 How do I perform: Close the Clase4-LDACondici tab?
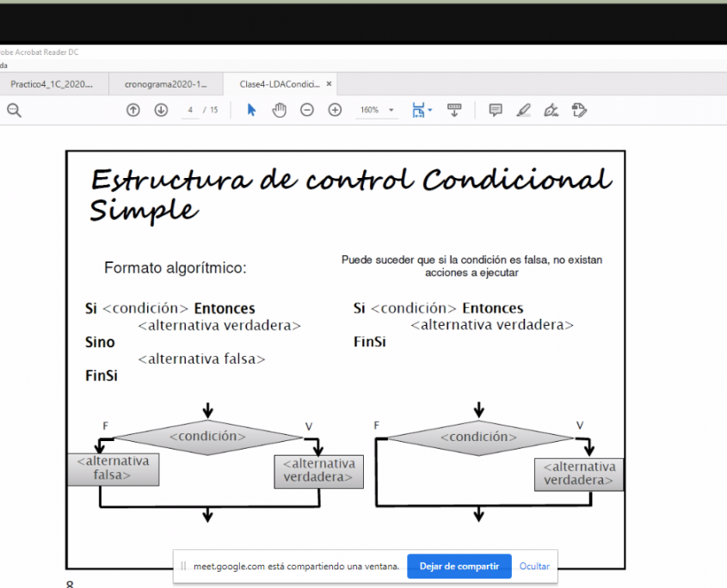point(329,84)
